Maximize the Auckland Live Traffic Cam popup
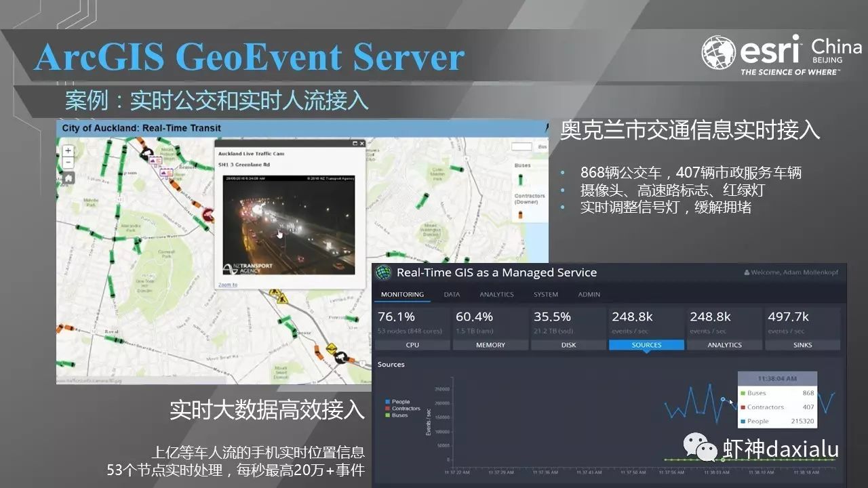 point(355,144)
